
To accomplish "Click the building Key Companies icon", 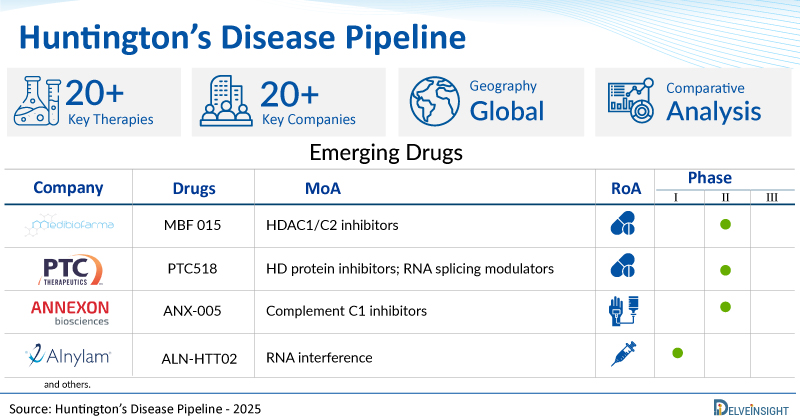I will 227,101.
